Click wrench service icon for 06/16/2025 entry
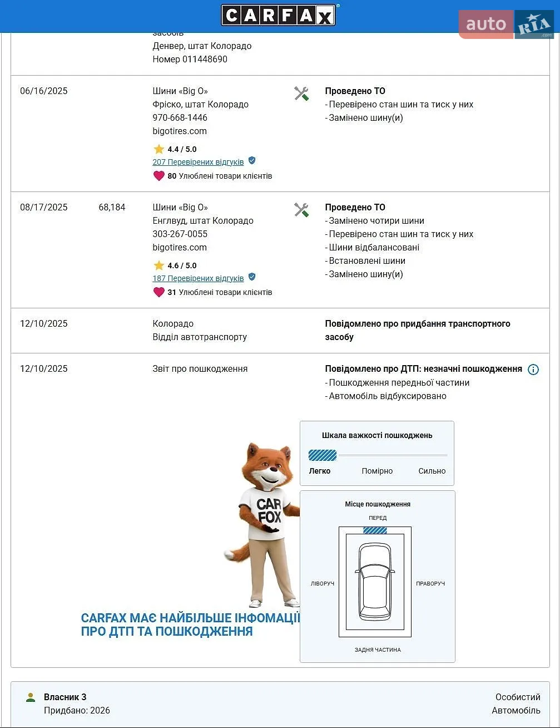Image resolution: width=560 pixels, height=728 pixels. point(301,94)
